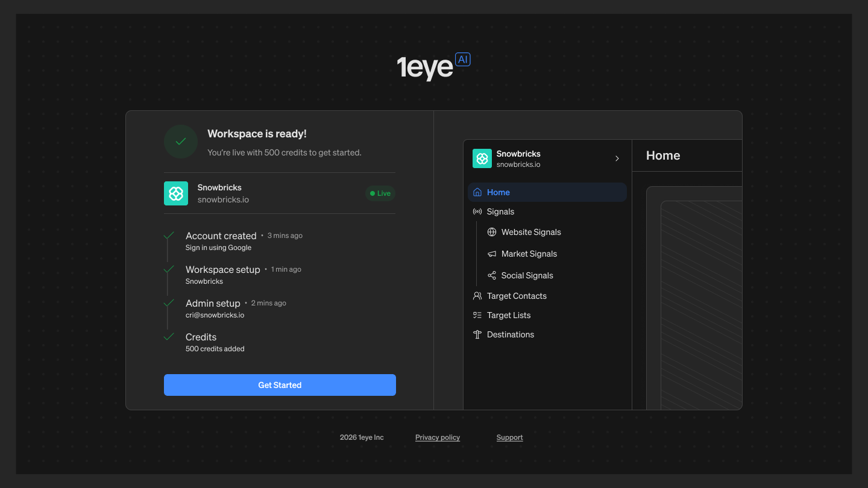
Task: Click the 1eye AI logo
Action: coord(433,66)
